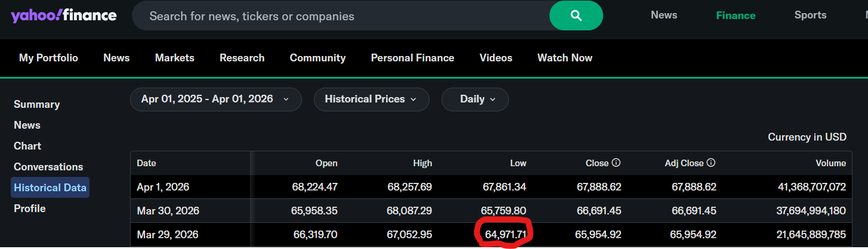Open the Daily frequency dropdown
The image size is (868, 249).
tap(475, 99)
